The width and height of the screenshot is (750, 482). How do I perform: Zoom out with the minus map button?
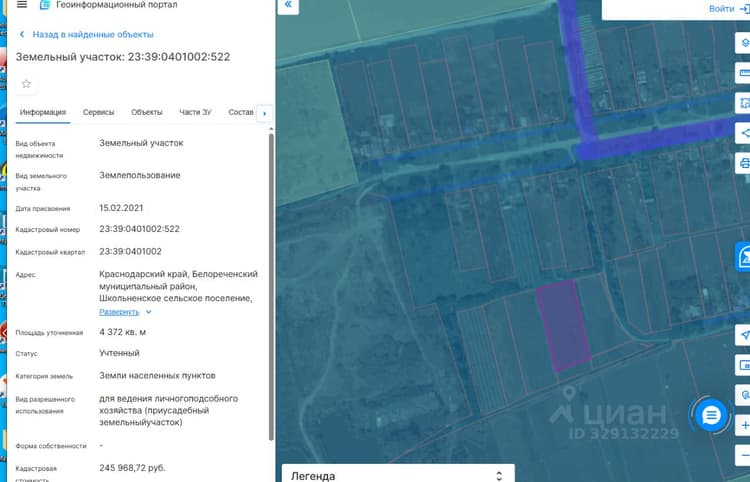(744, 456)
